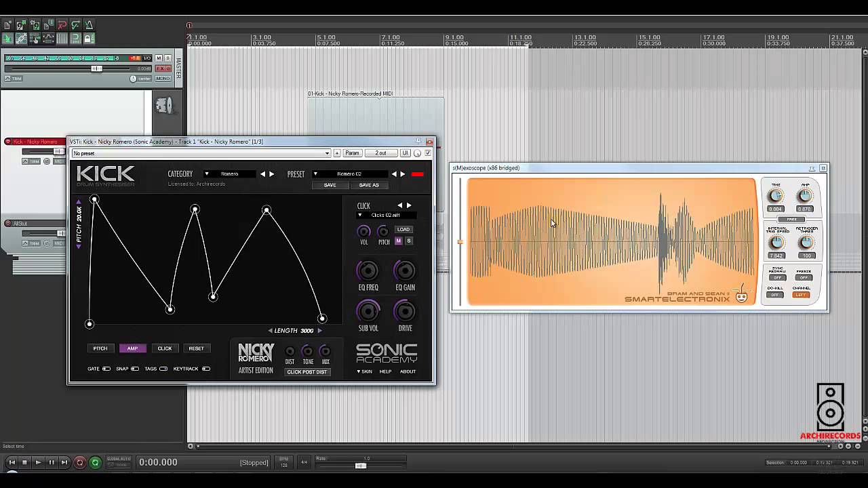
Task: Open the 'No preset' dropdown in VSTi window
Action: coord(201,153)
